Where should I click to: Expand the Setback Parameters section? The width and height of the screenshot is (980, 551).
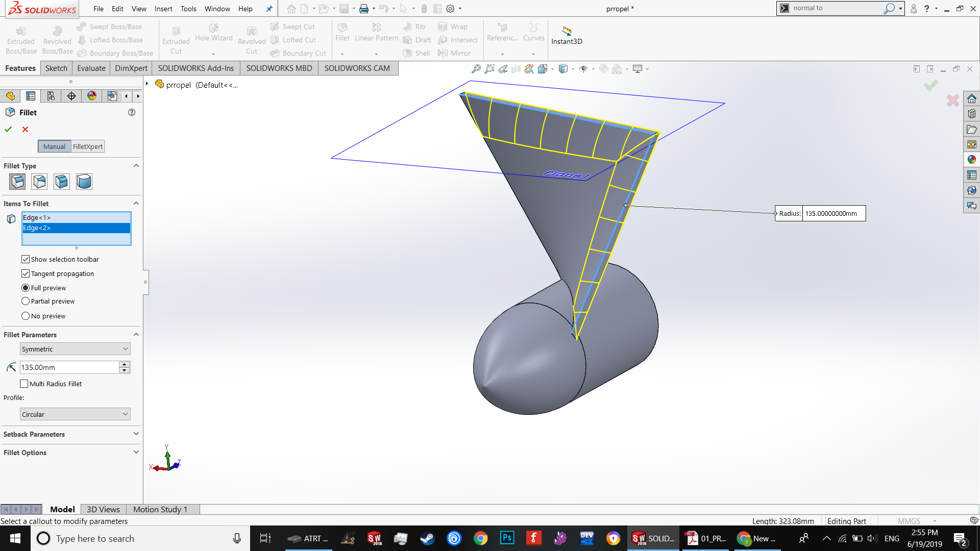(70, 434)
